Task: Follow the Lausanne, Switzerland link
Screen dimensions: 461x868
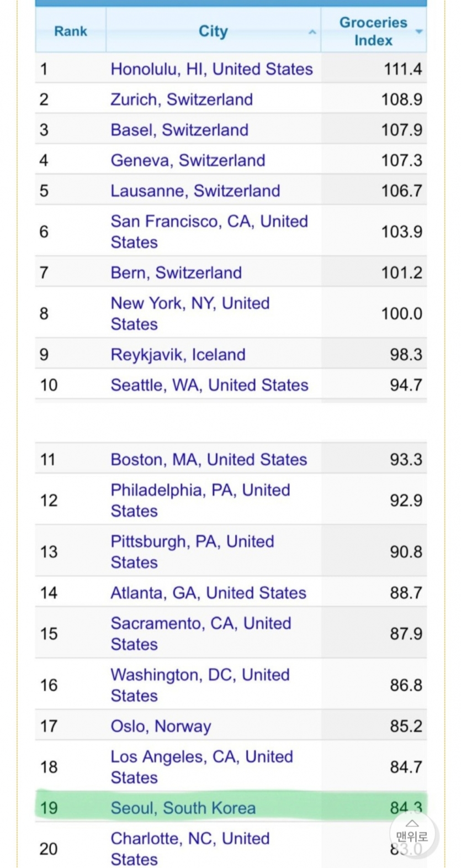Action: (x=195, y=191)
